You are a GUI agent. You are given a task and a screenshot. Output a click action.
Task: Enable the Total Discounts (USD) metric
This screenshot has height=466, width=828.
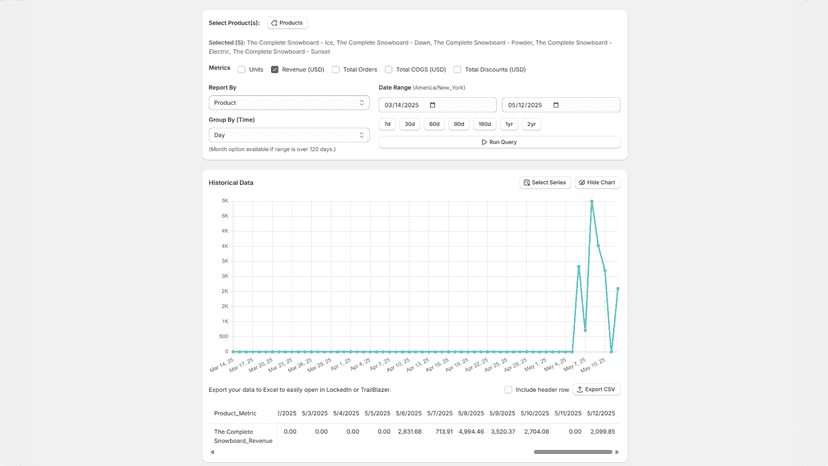pyautogui.click(x=457, y=69)
